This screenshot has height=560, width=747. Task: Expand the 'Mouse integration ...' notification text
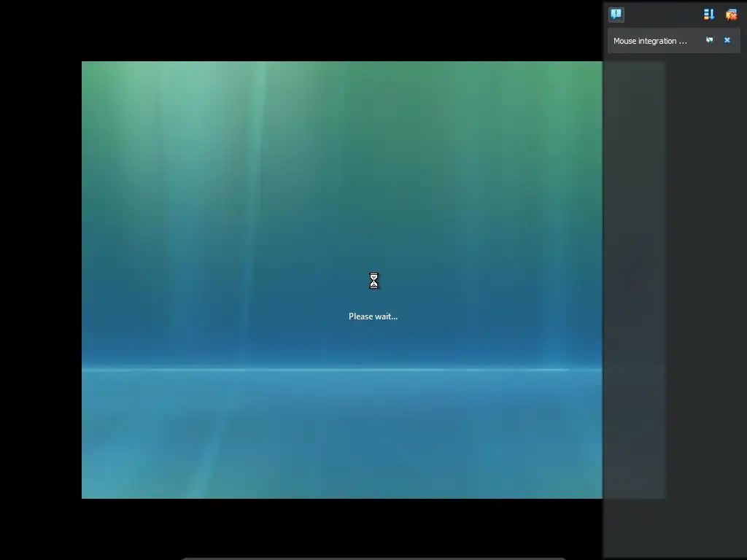click(x=650, y=41)
